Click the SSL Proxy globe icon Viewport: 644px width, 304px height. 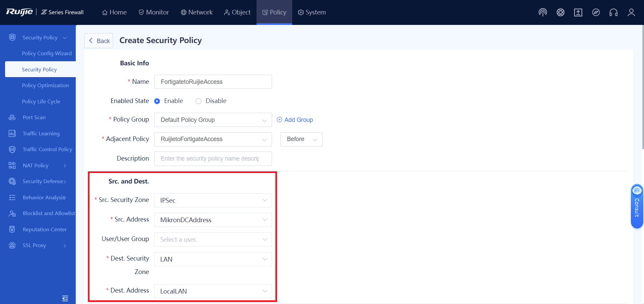tap(12, 245)
